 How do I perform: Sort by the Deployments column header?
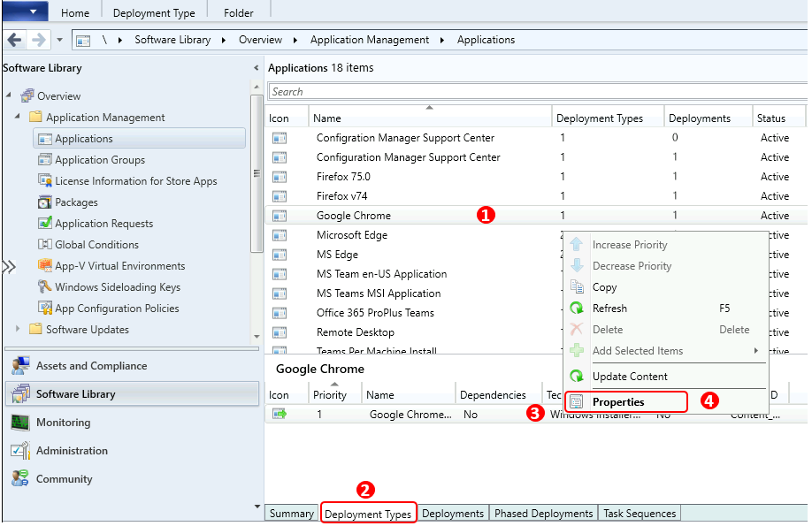click(x=708, y=118)
